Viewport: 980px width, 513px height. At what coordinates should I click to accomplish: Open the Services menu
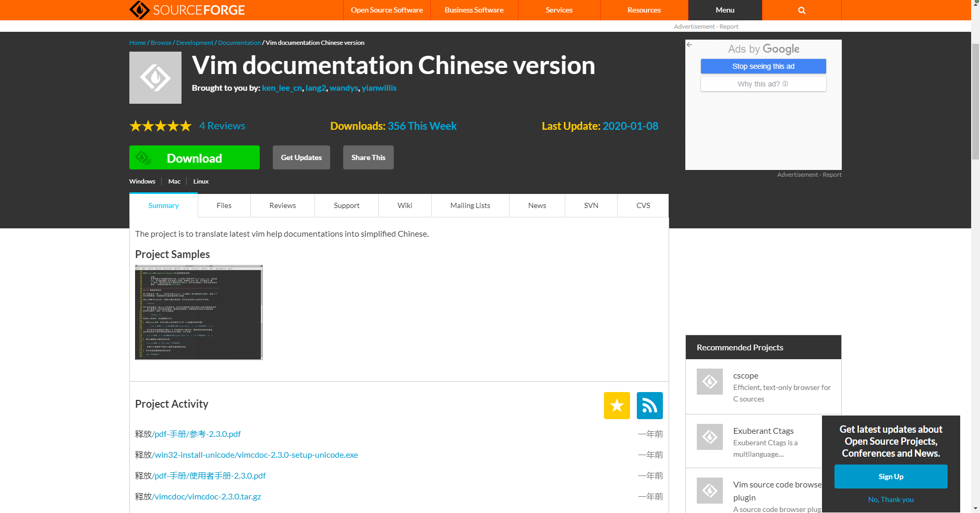(x=559, y=10)
